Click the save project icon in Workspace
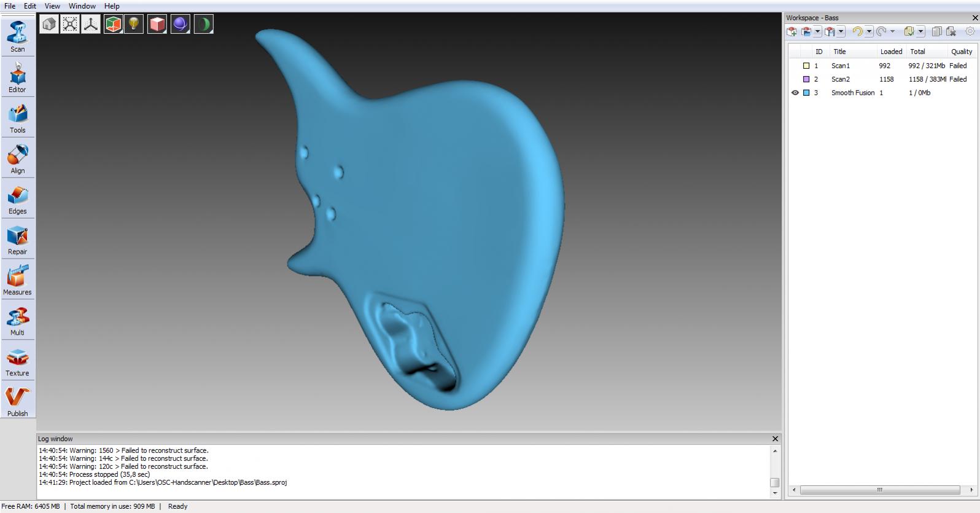This screenshot has height=513, width=980. point(830,31)
